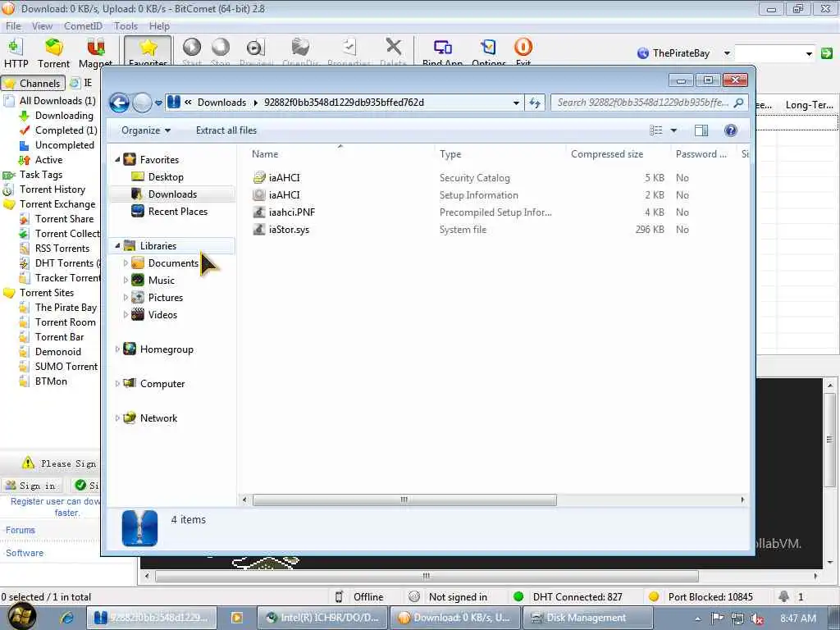Screen dimensions: 840x630
Task: Click the Explorer horizontal scrollbar thumb
Action: (x=404, y=500)
